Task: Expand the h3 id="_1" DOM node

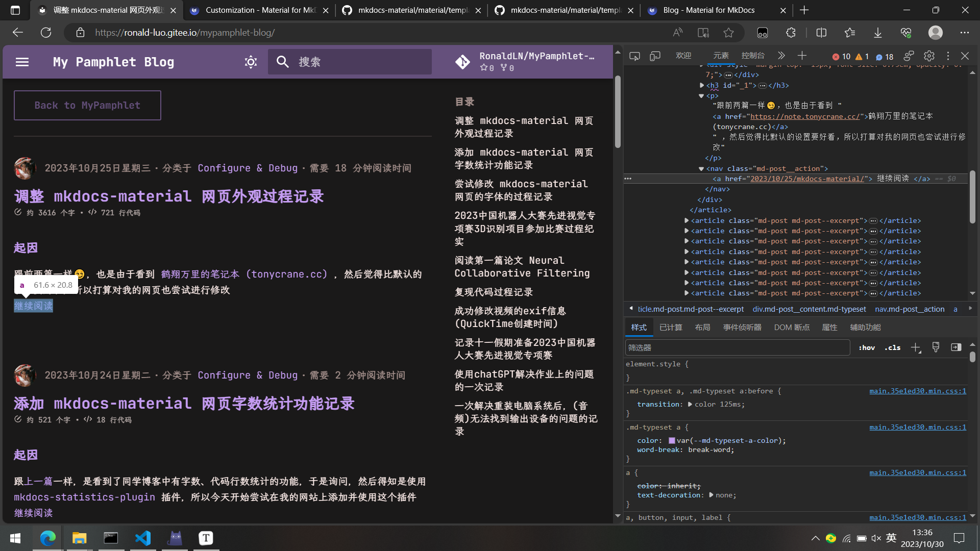Action: click(702, 85)
